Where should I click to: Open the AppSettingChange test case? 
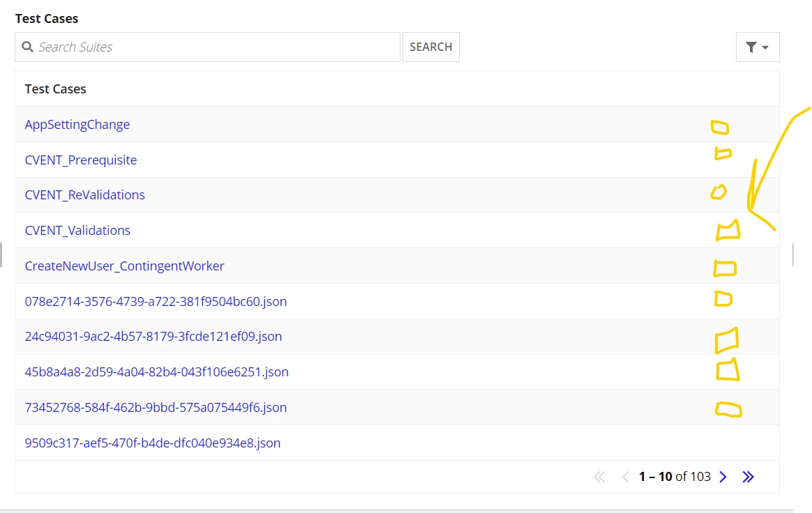coord(77,124)
